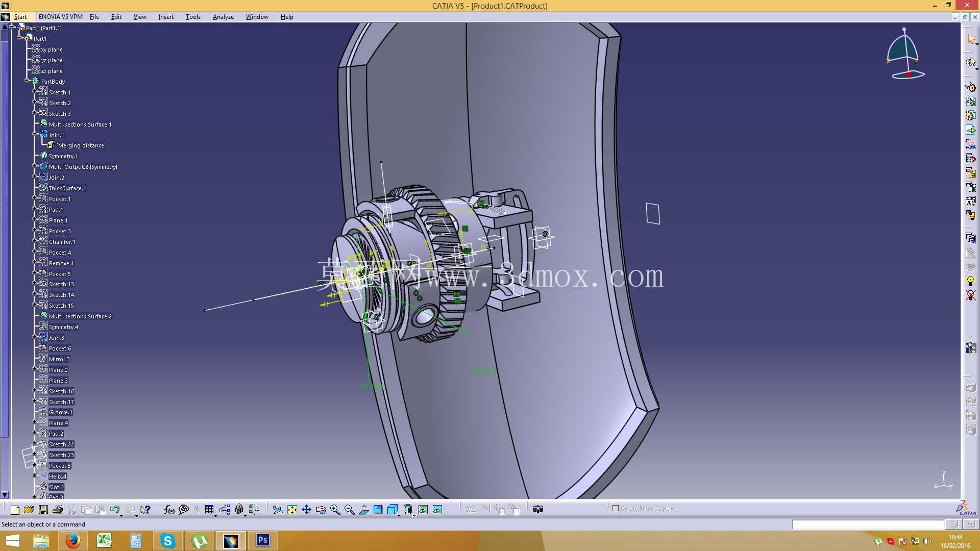Viewport: 980px width, 551px height.
Task: Click the Windows Start button
Action: point(12,541)
